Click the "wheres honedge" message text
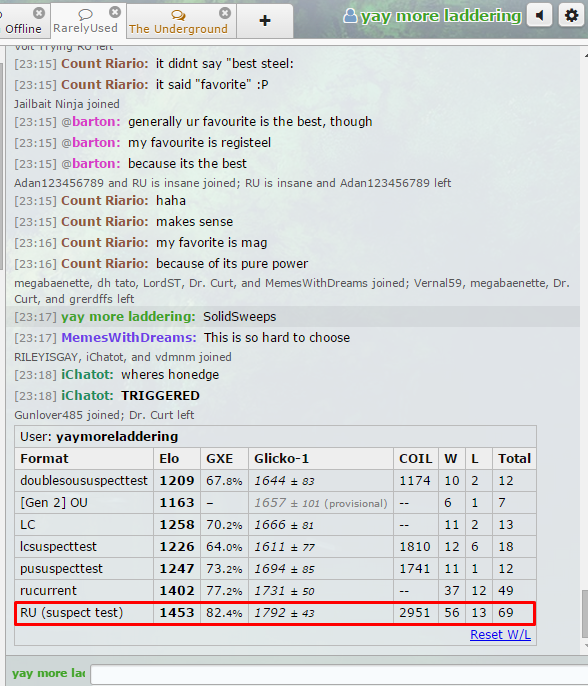Screen dimensions: 588x686 170,375
